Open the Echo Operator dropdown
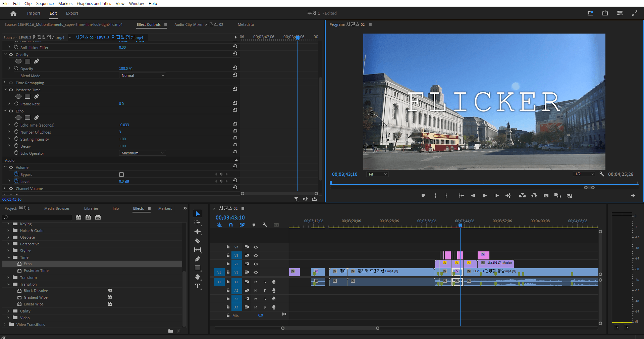644x339 pixels. [143, 153]
